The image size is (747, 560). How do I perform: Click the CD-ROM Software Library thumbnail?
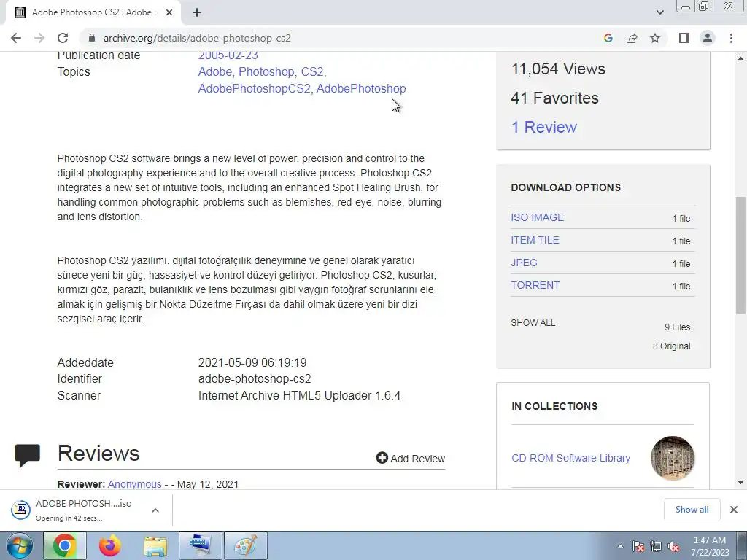tap(672, 458)
